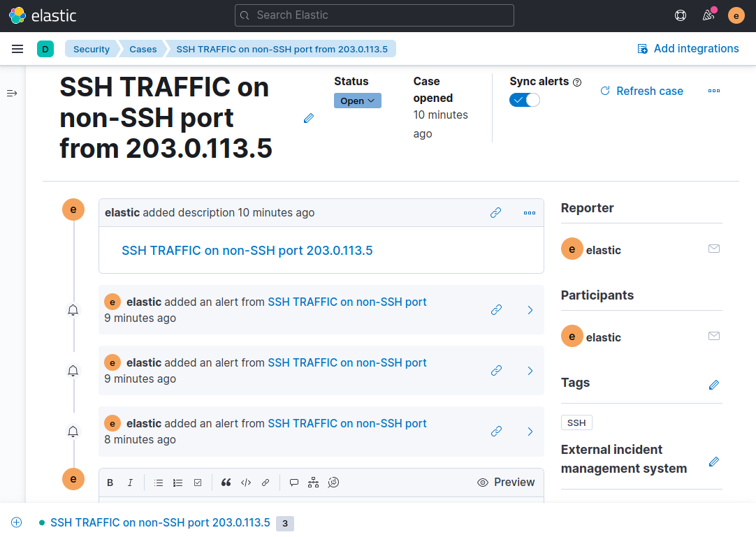Copy link to the description comment
This screenshot has width=756, height=537.
(495, 212)
